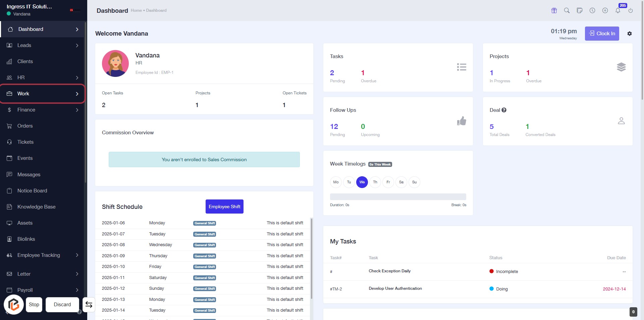Expand the Work menu chevron

(x=77, y=94)
